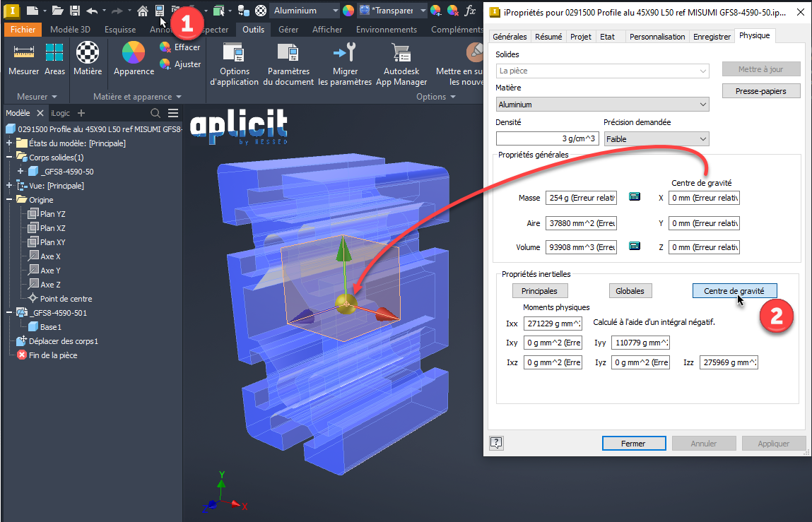Viewport: 812px width, 522px height.
Task: Expand the États du modèle node
Action: 9,143
